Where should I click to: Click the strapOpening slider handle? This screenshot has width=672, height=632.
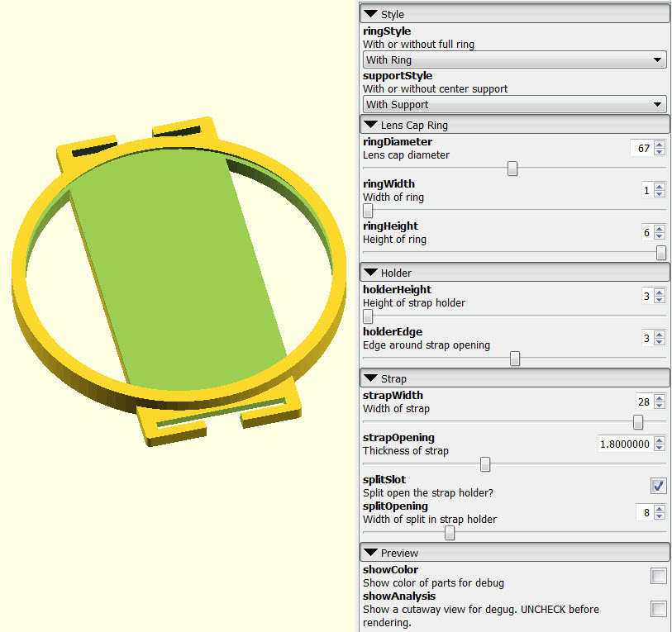click(485, 464)
